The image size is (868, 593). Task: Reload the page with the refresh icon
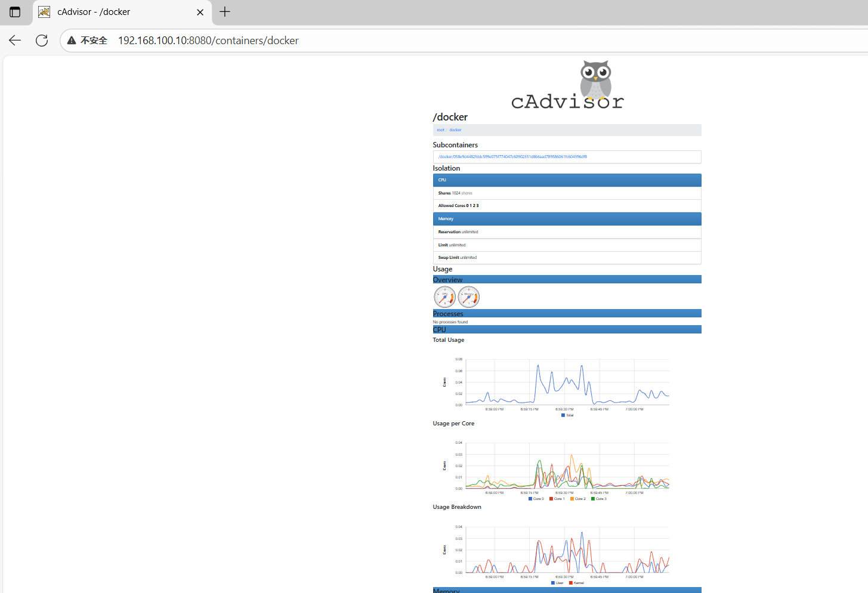coord(42,41)
